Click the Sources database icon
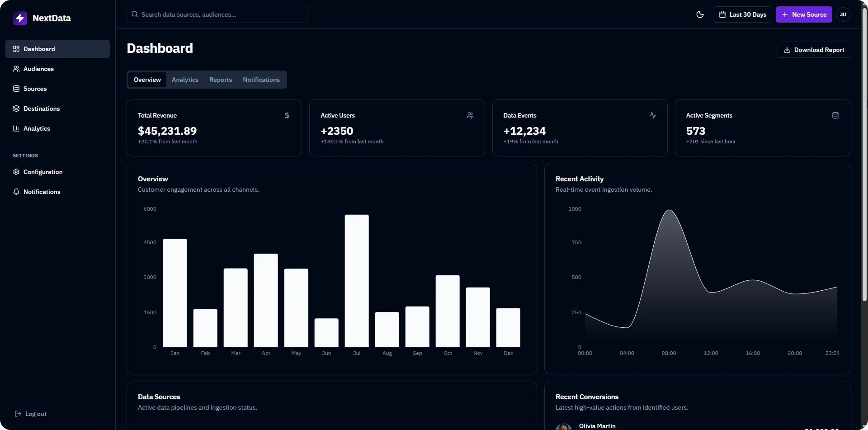This screenshot has width=868, height=430. coord(16,89)
